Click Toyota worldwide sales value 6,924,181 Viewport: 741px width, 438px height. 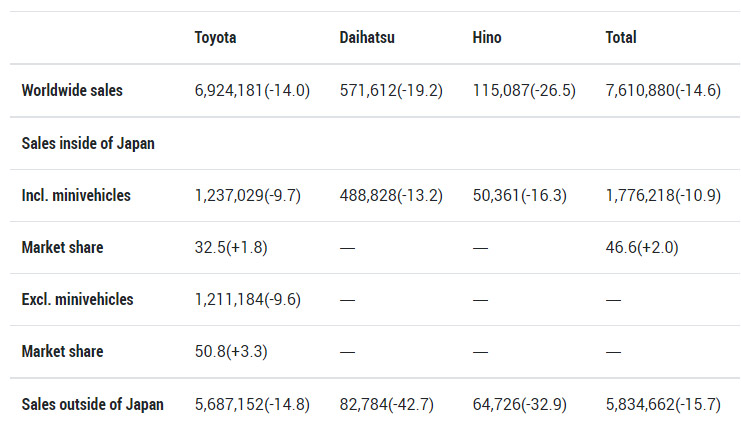[252, 90]
